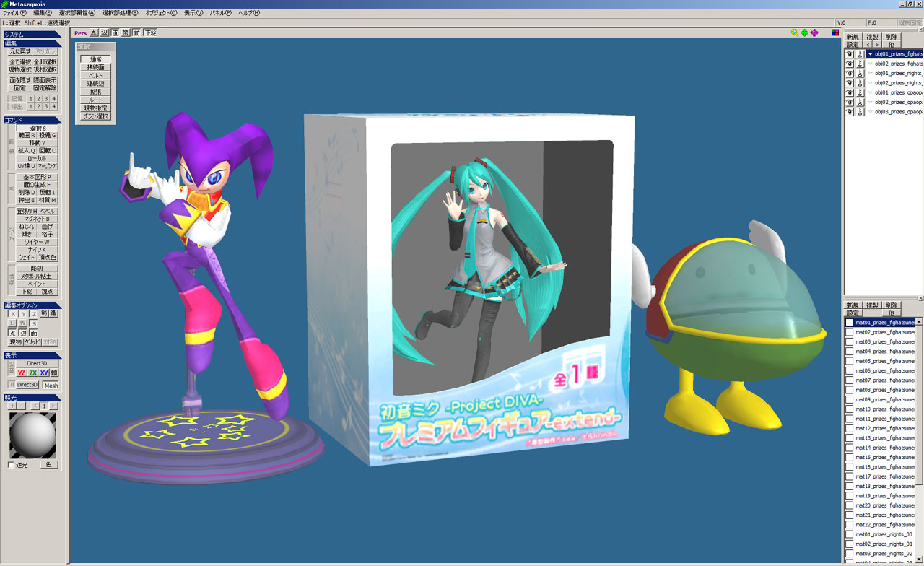This screenshot has width=924, height=566.
Task: Activate the 投縄 G lasso command
Action: 48,135
